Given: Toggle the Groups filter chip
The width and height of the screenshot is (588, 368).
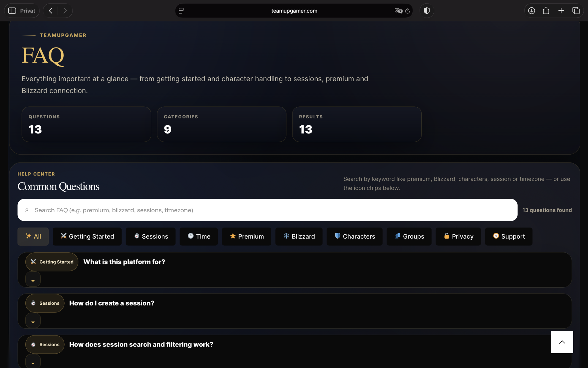Looking at the screenshot, I should click(x=409, y=236).
